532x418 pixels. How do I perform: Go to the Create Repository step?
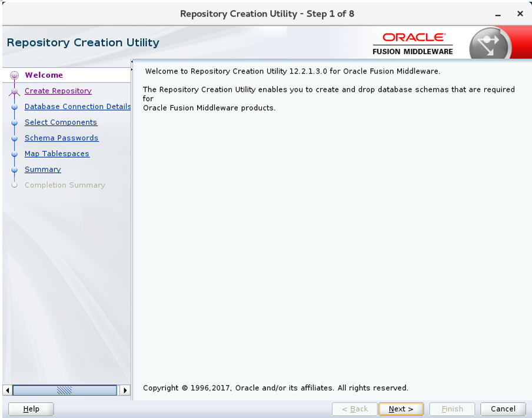58,91
